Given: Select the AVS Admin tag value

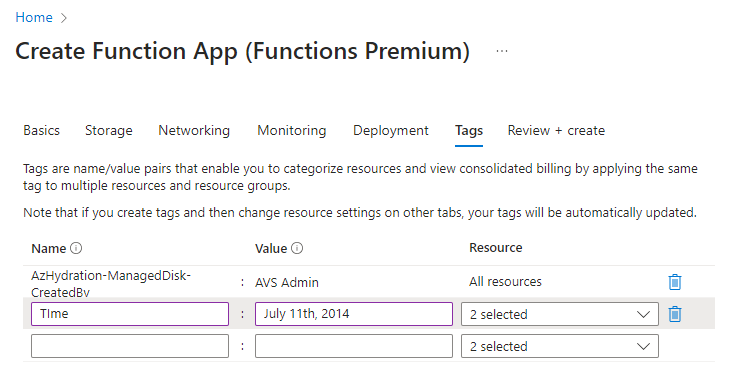Looking at the screenshot, I should pos(287,283).
